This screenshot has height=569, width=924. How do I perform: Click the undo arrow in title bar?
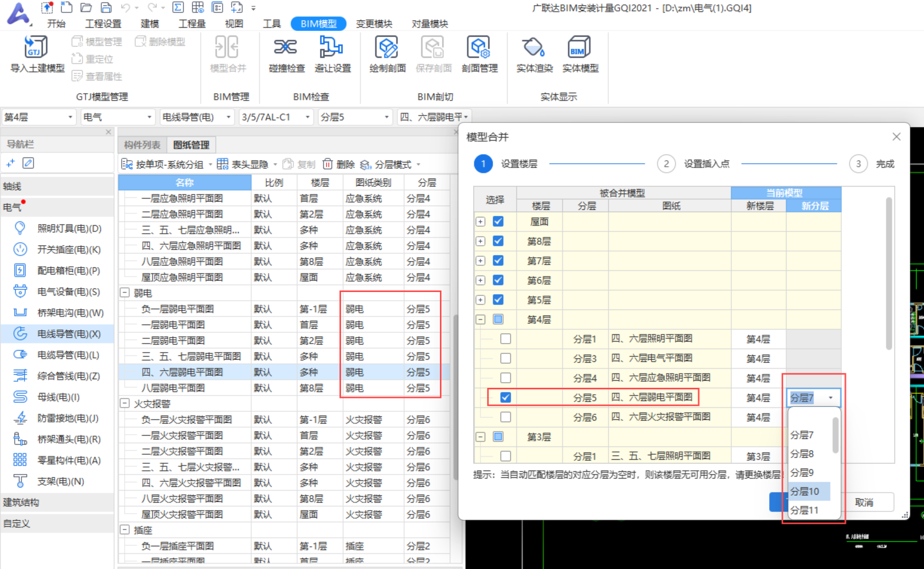[x=126, y=8]
